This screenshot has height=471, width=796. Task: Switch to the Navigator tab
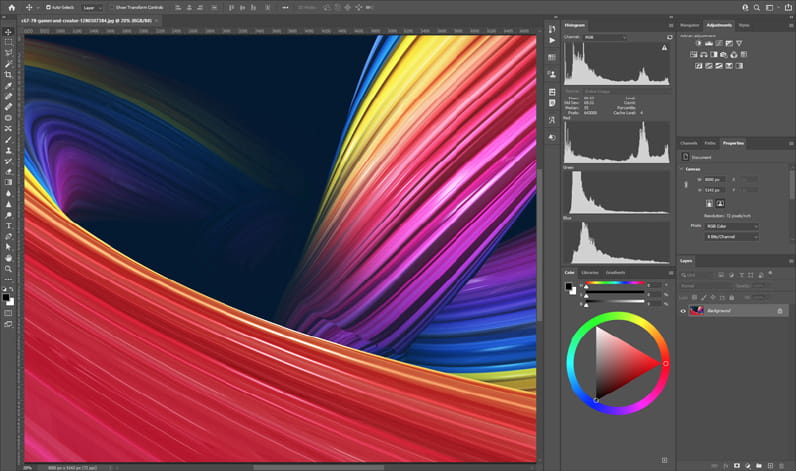pos(690,24)
